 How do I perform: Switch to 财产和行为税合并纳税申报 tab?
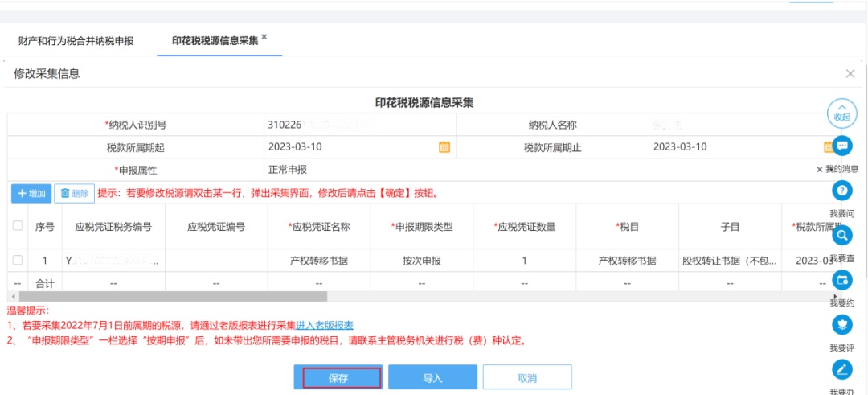(76, 40)
